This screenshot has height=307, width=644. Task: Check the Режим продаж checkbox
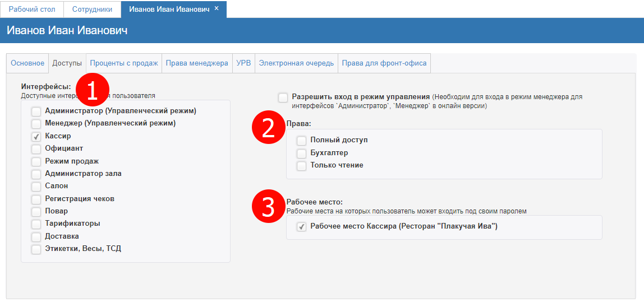click(36, 162)
